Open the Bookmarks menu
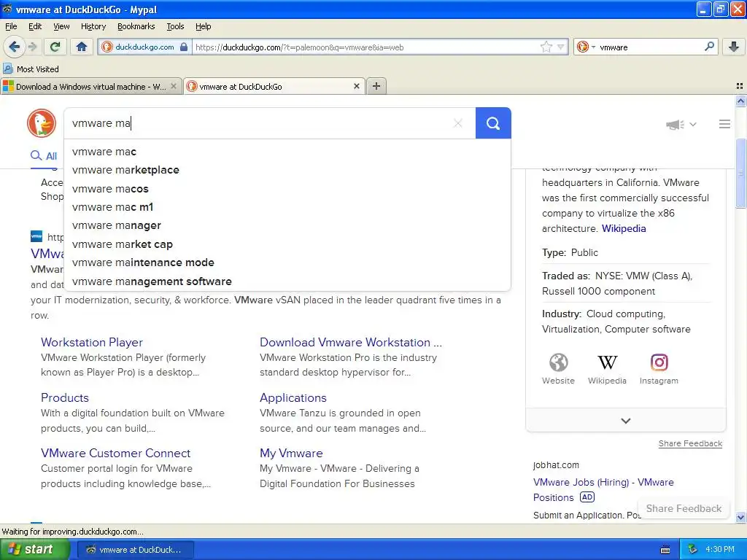Viewport: 747px width, 560px height. coord(136,26)
